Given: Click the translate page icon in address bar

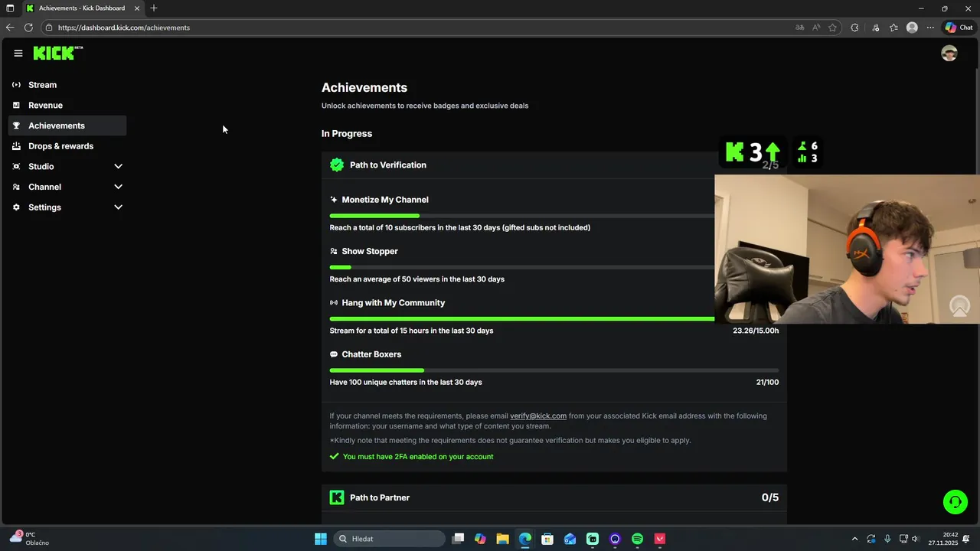Looking at the screenshot, I should [799, 28].
